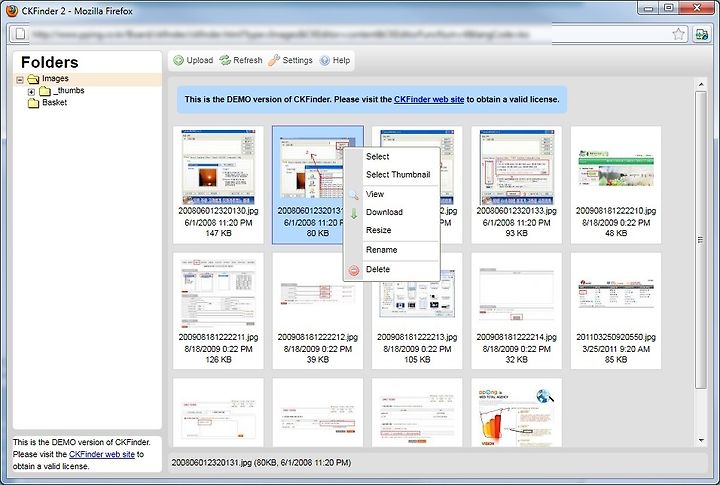The image size is (720, 485).
Task: Click the Settings wrench icon
Action: click(x=274, y=60)
